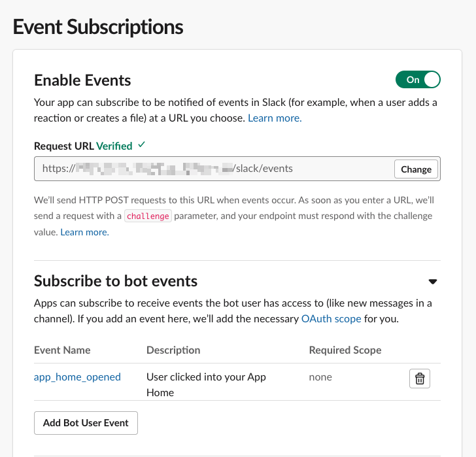Open the Learn more link after challenge value
Viewport: 476px width, 457px height.
[84, 232]
